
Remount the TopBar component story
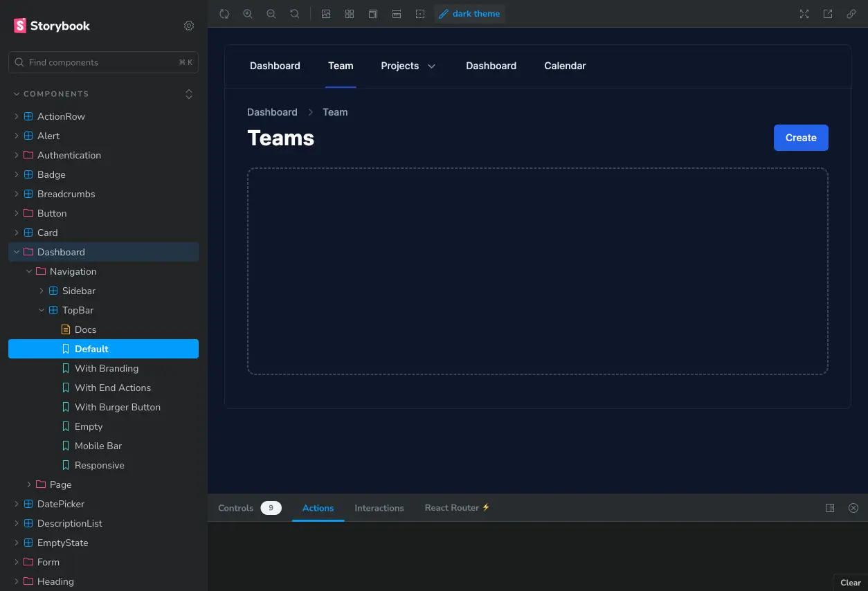pos(224,13)
